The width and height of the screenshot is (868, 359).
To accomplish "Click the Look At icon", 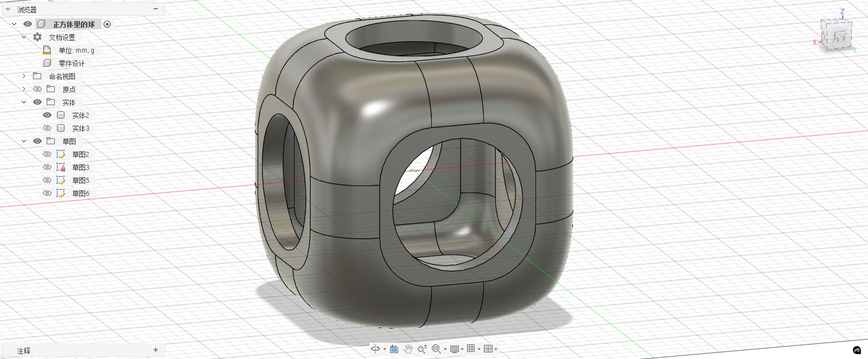I will pos(394,349).
